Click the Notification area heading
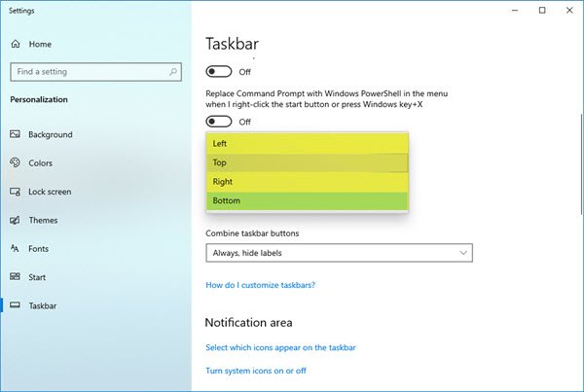584x392 pixels. [248, 322]
